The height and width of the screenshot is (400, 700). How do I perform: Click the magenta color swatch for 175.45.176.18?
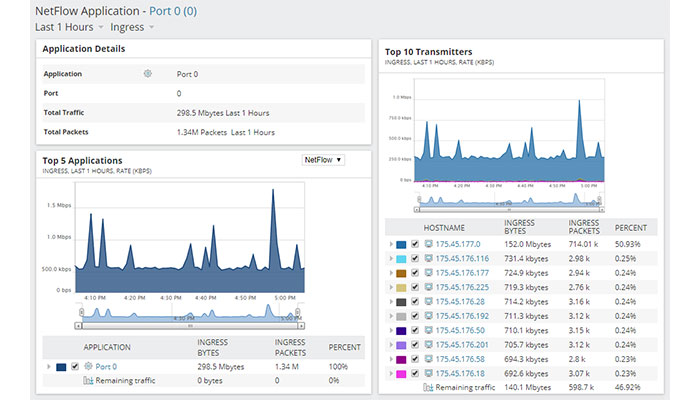pos(401,372)
